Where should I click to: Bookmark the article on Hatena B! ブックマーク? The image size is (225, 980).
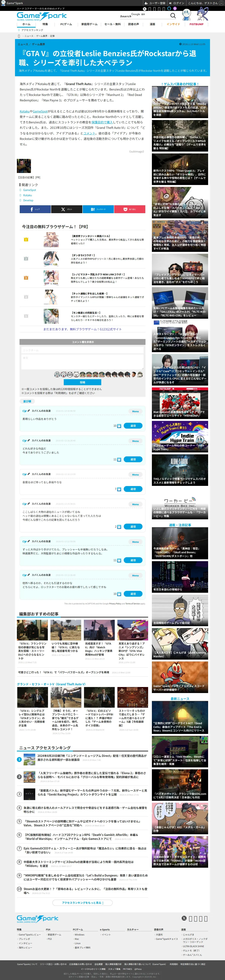(98, 209)
